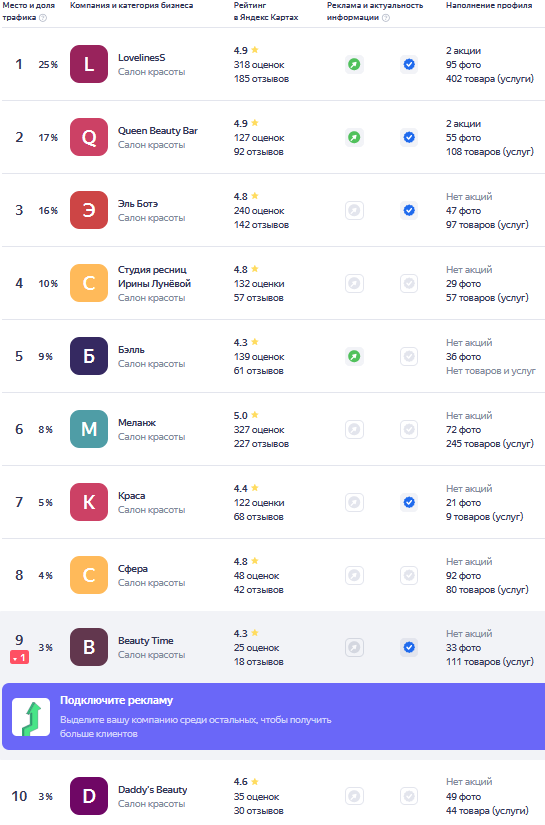Select the Бэлль company logo tile
This screenshot has height=825, width=545.
click(89, 356)
